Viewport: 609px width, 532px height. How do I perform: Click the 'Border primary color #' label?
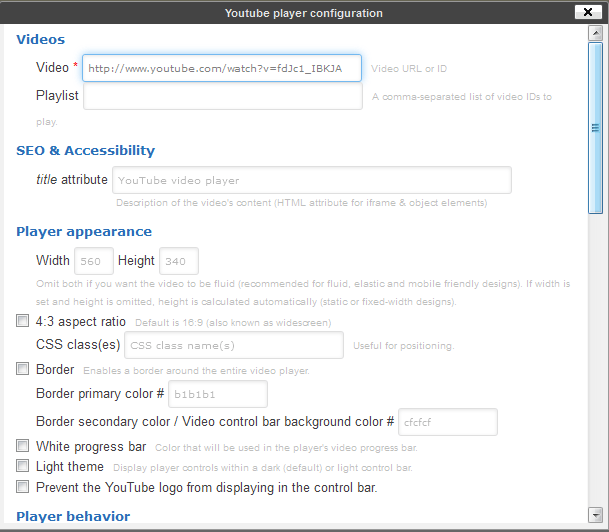[100, 393]
